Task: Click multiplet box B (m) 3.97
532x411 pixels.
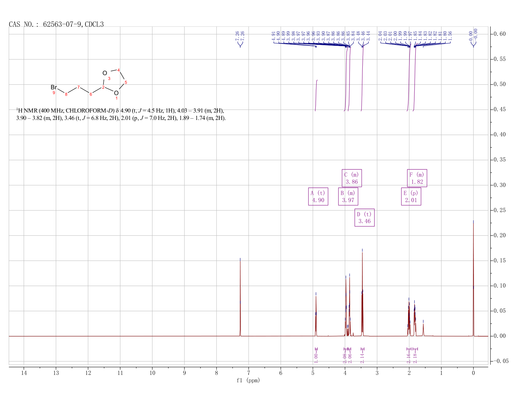Action: pos(348,196)
